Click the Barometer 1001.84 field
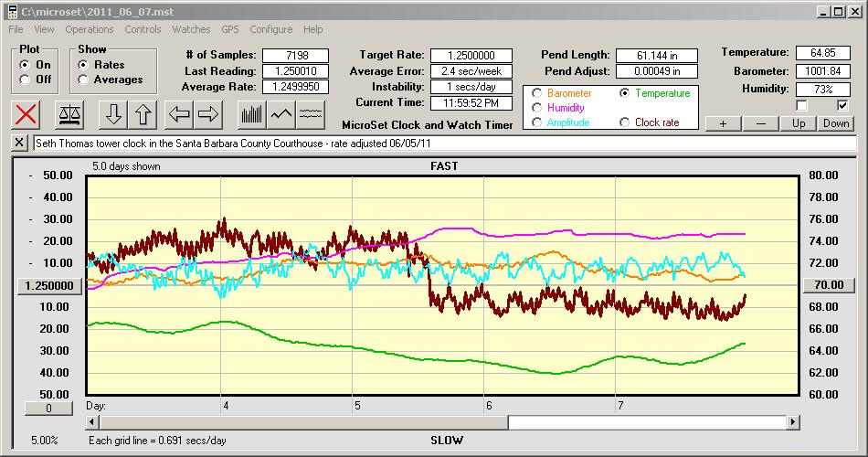 [x=822, y=71]
